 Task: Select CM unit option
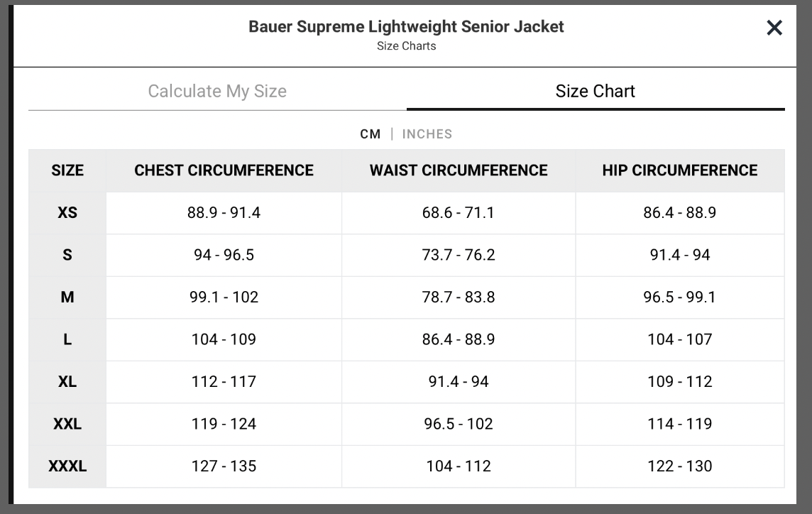[371, 133]
